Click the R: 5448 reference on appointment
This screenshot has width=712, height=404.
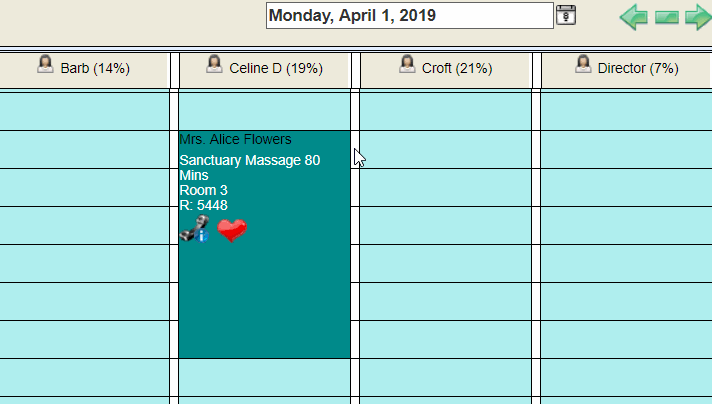[203, 205]
